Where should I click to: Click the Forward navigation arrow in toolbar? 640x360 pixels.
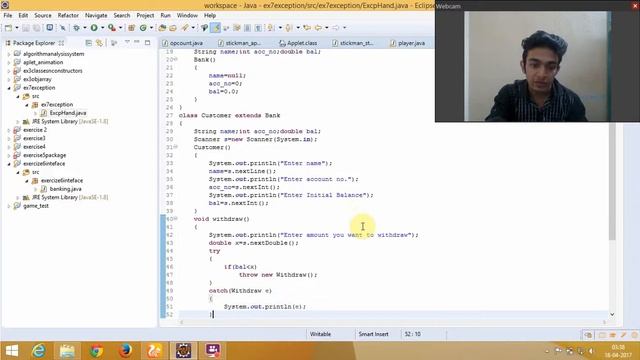(x=335, y=28)
